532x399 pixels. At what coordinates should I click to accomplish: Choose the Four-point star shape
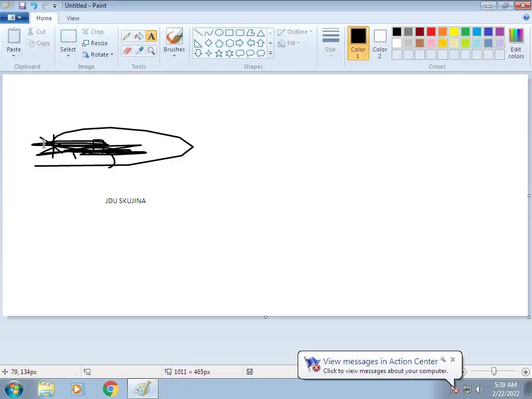tap(209, 54)
